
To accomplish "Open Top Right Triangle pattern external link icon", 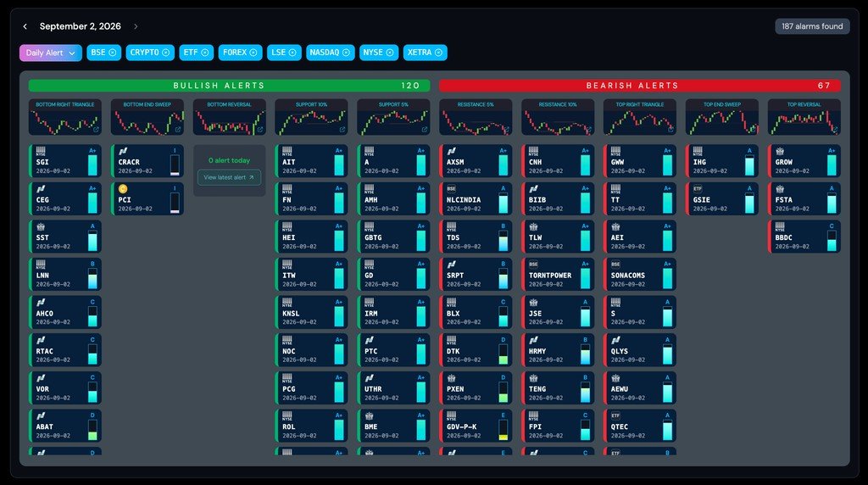I will click(671, 130).
